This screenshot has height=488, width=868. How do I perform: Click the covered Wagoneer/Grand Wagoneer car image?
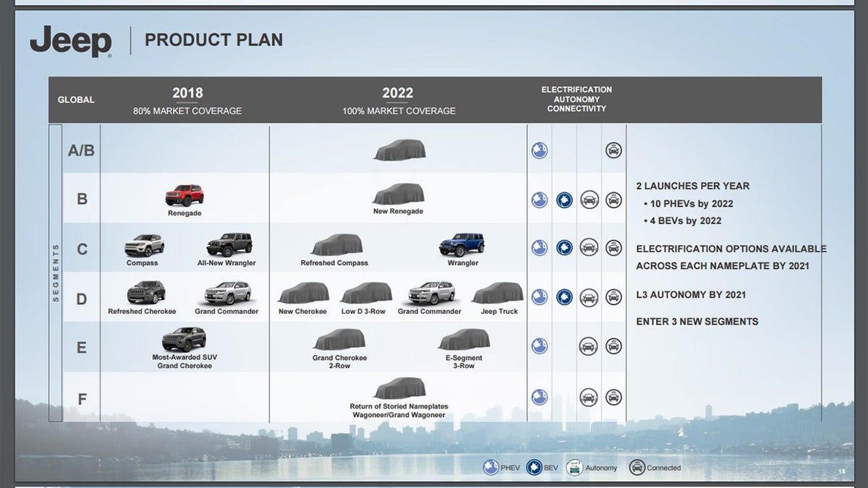tap(399, 388)
